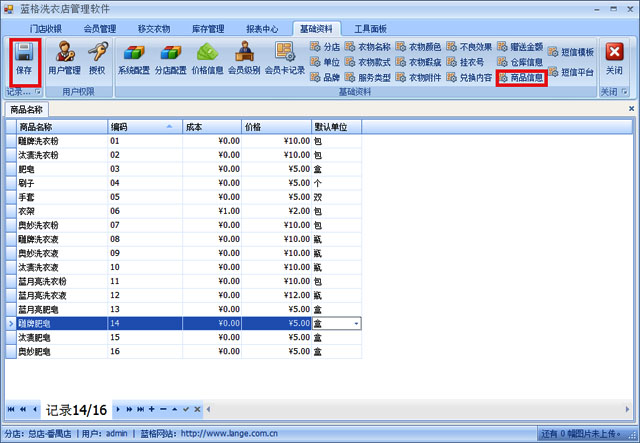The image size is (640, 443).
Task: Go to the first record in the navigator
Action: pyautogui.click(x=11, y=409)
